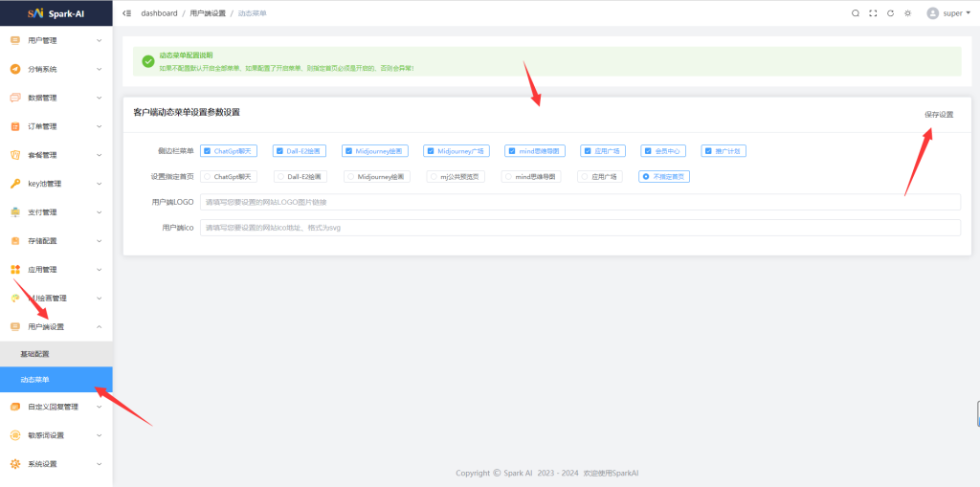Select Midjourney绘画 as the designated homepage
Screen dimensions: 980x487
coord(350,177)
